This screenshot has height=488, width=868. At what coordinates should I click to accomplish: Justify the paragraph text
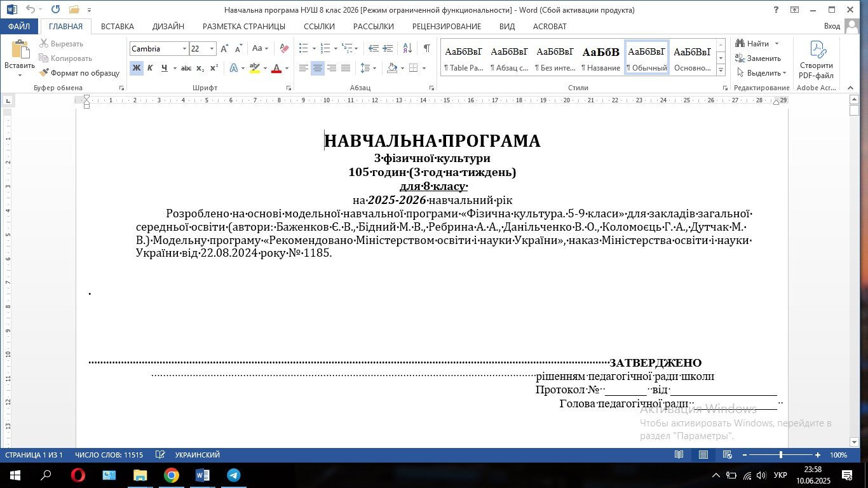(346, 68)
